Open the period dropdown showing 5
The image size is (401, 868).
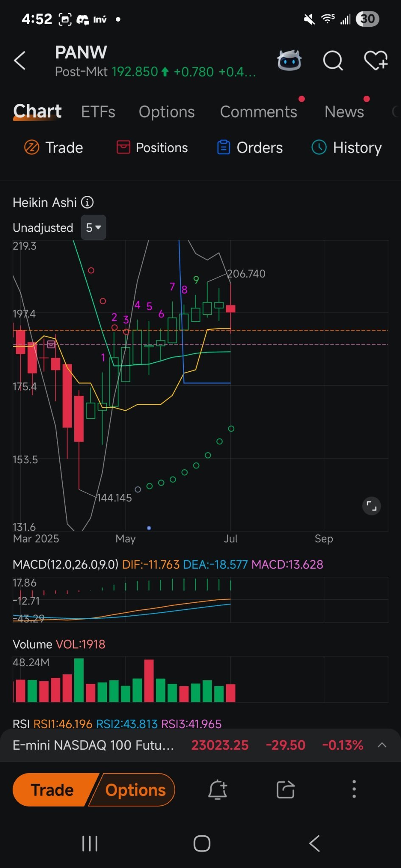pos(93,228)
